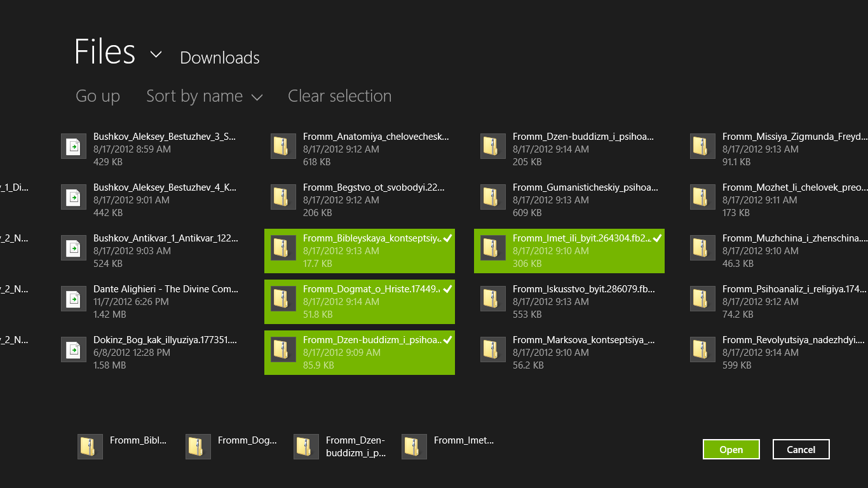The height and width of the screenshot is (488, 868).
Task: Uncheck the selected Fromm_Dogmat_o_Hriste item
Action: [448, 289]
